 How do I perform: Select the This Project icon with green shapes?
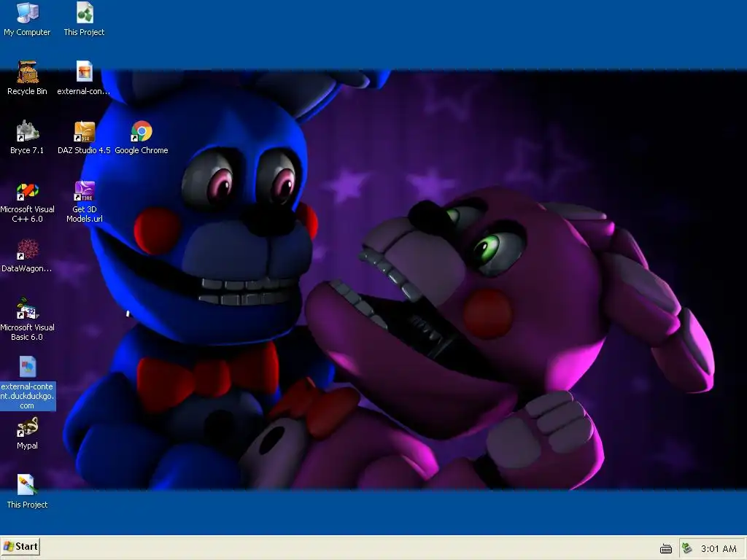(x=85, y=19)
